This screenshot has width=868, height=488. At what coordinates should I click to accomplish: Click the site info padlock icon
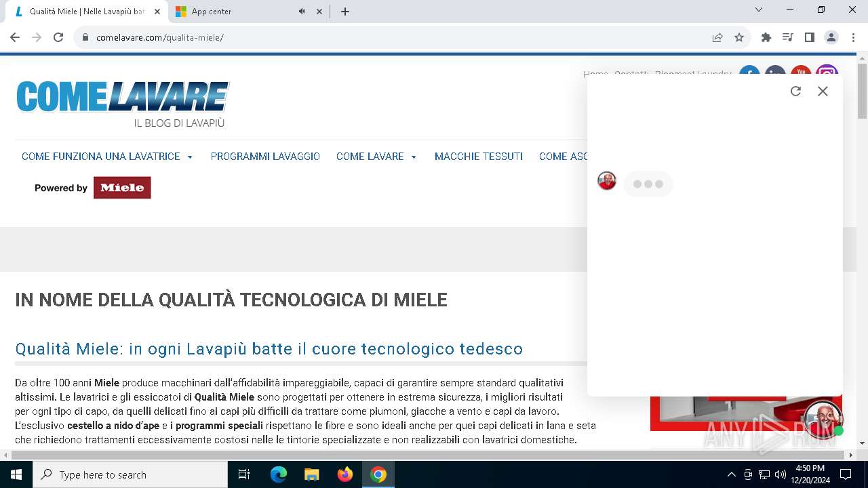coord(85,37)
